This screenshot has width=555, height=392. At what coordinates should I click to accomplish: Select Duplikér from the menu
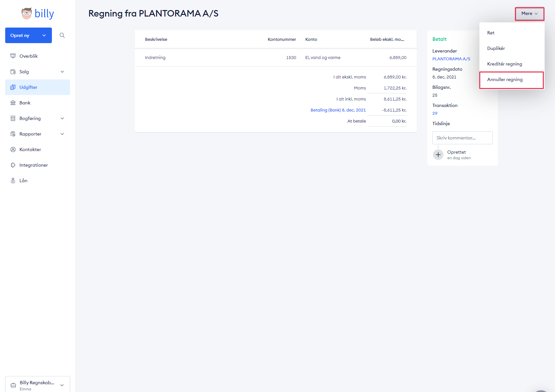pos(512,48)
